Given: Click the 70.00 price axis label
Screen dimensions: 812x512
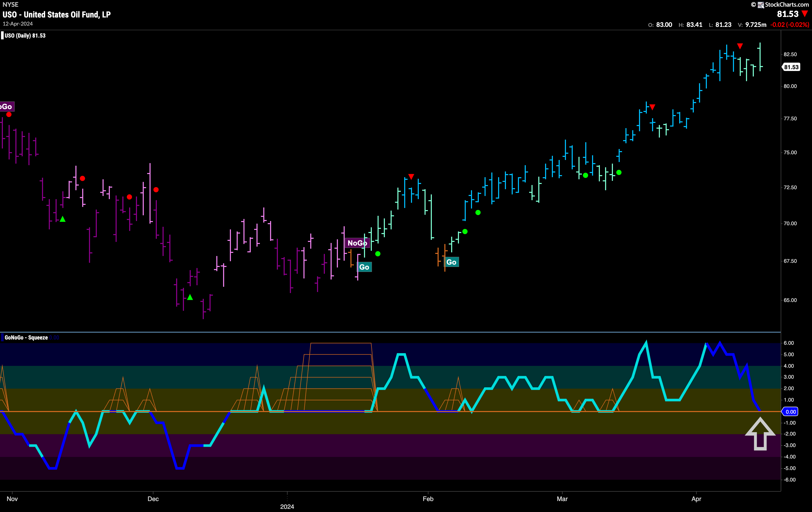Looking at the screenshot, I should coord(790,224).
